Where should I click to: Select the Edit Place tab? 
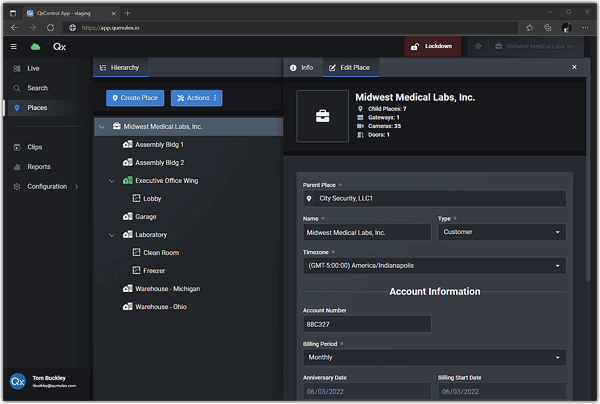click(x=350, y=68)
